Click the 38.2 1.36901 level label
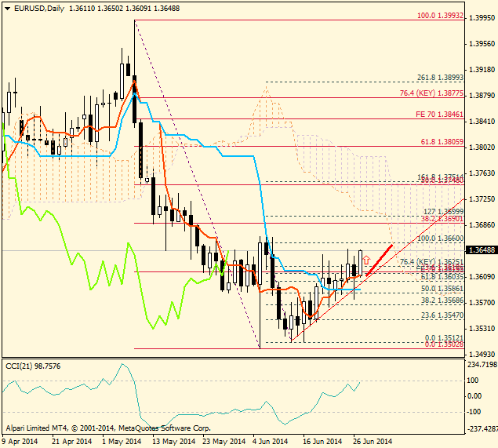Screen dimensions: 498x448 [442, 219]
